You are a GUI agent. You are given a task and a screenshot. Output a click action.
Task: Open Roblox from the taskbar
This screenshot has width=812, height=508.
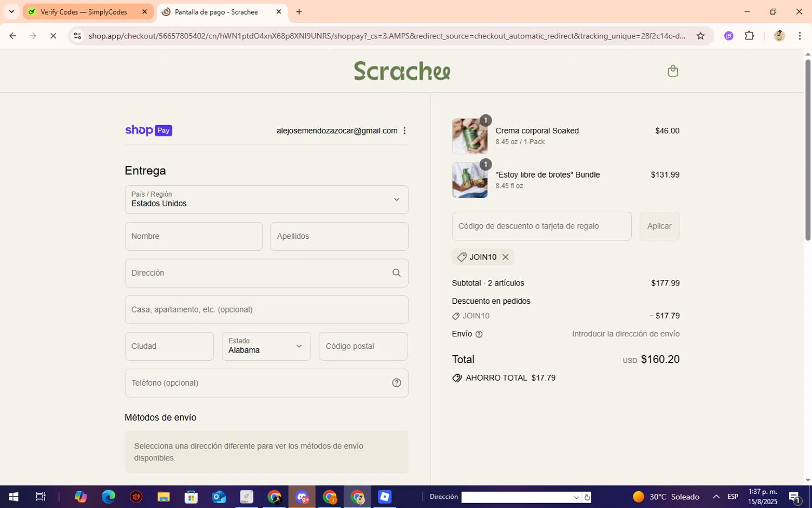384,497
